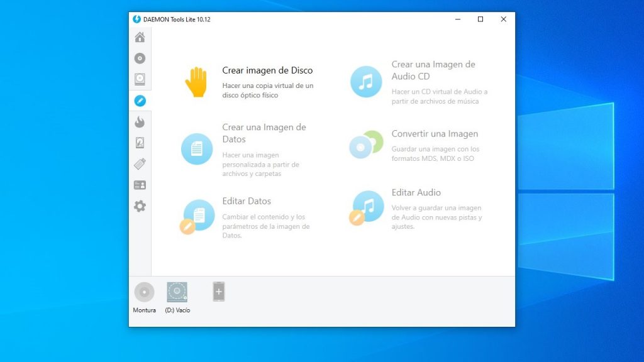Click the Montura label
Screen dimensions: 644x362
coord(144,310)
